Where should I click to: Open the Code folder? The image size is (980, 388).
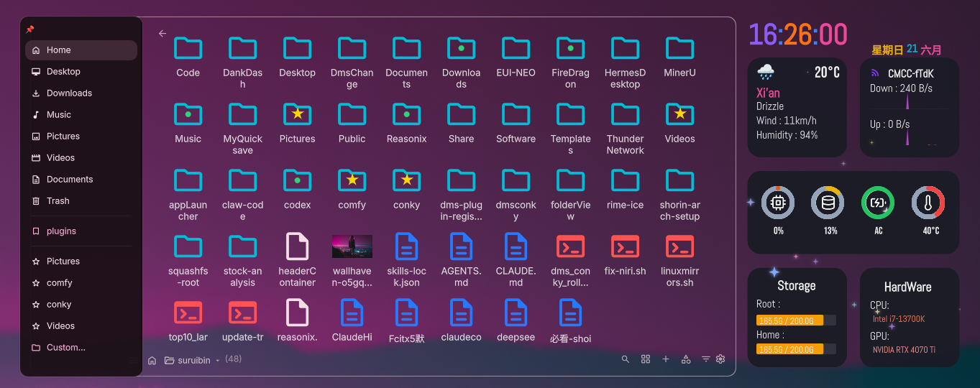[x=188, y=57]
